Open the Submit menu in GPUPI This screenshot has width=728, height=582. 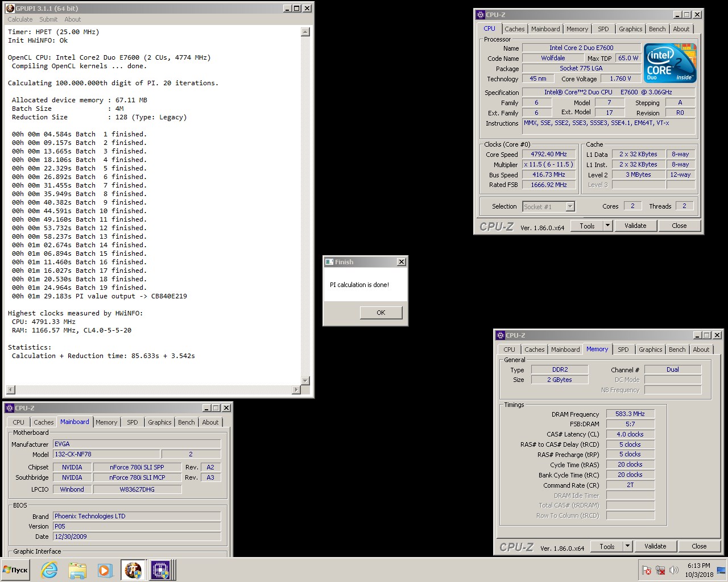[x=48, y=19]
